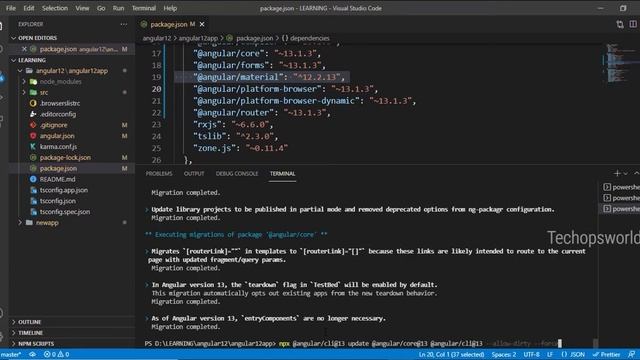Screen dimensions: 640x360
Task: Select the package.json editor tab
Action: [x=168, y=24]
